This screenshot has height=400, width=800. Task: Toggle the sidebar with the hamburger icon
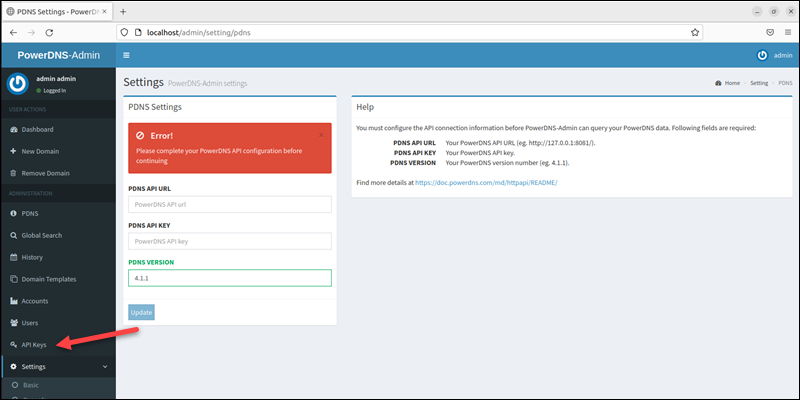[127, 56]
